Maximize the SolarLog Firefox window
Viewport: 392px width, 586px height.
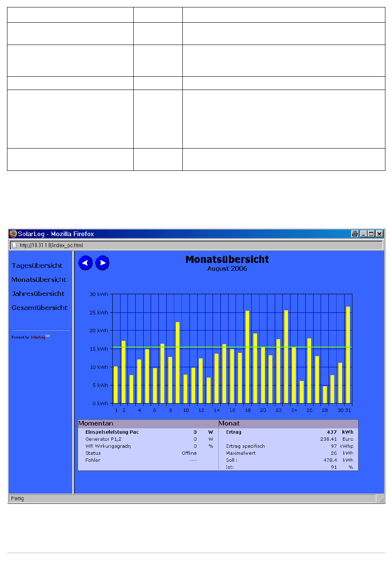(x=371, y=234)
